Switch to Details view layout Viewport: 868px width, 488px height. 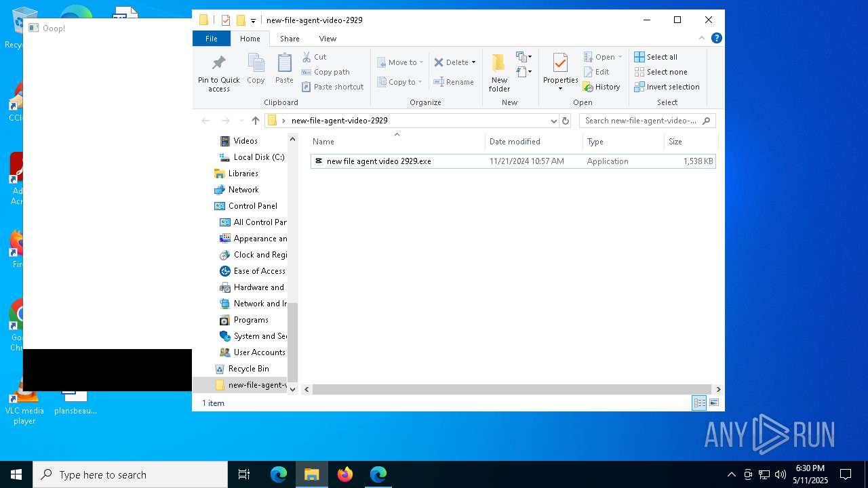[x=699, y=403]
